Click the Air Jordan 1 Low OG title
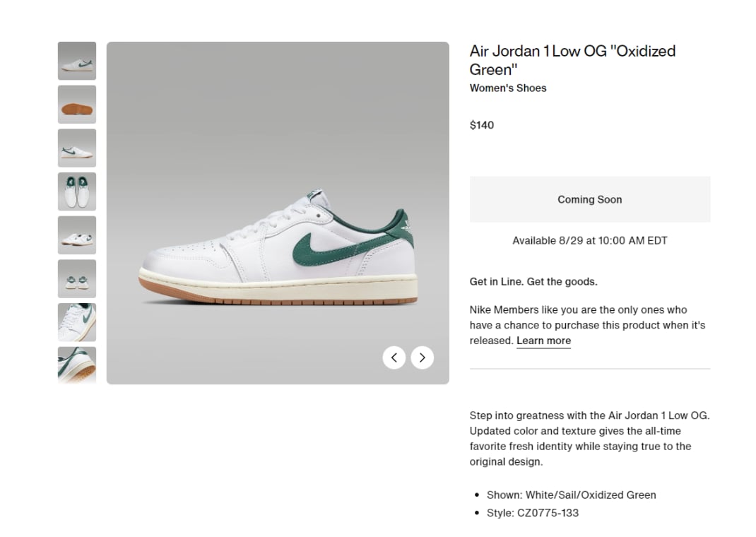This screenshot has width=756, height=537. tap(572, 60)
